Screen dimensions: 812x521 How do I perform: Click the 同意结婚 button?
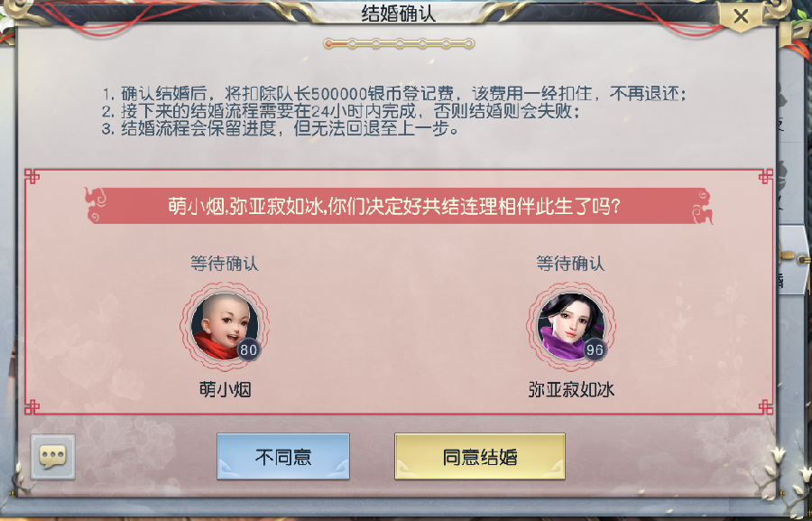click(480, 457)
